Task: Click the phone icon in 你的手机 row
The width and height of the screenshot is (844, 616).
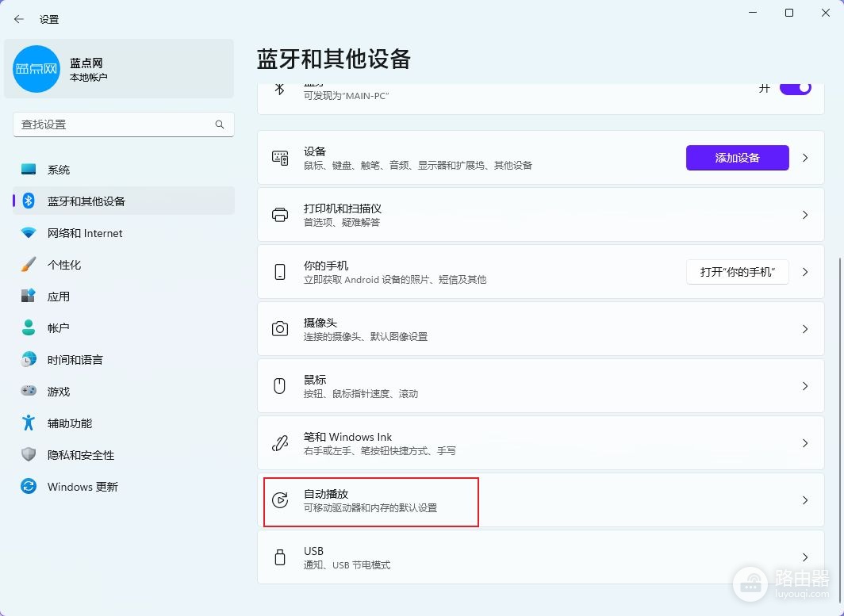Action: click(x=280, y=272)
